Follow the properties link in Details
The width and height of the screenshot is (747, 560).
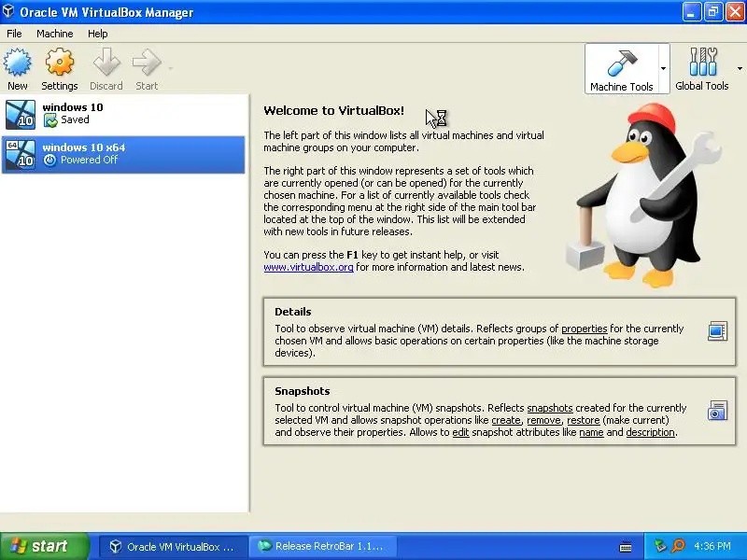(585, 329)
